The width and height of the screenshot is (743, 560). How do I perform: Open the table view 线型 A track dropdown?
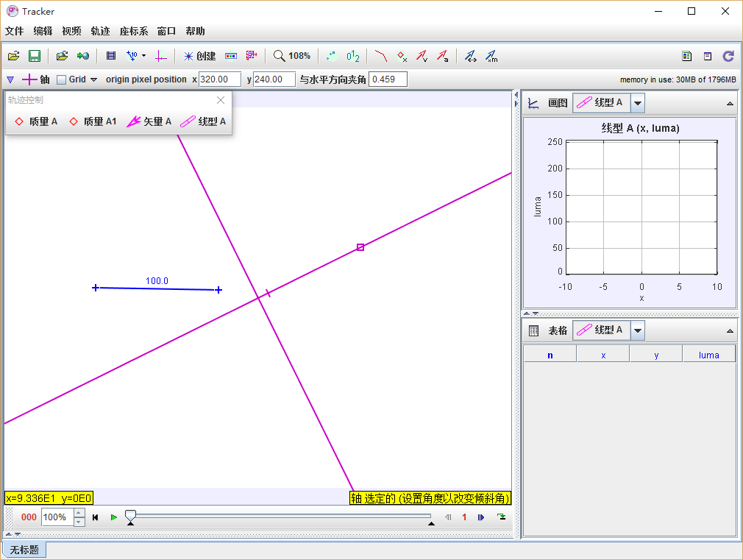(x=638, y=330)
